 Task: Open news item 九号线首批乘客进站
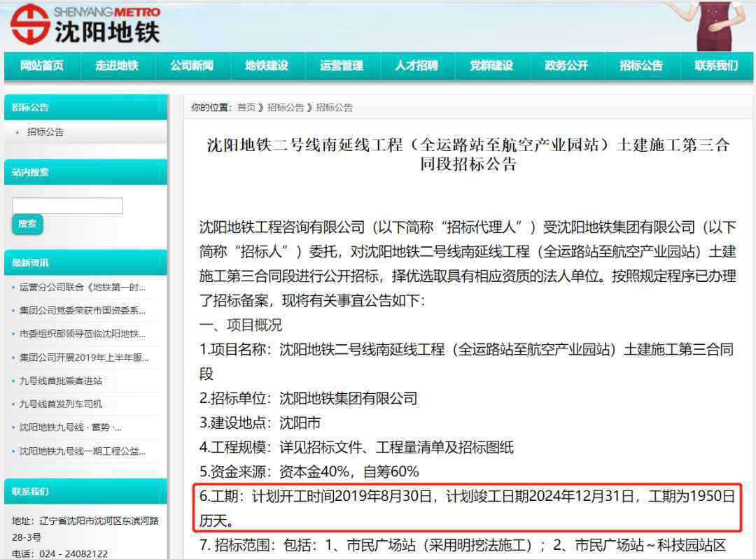pos(61,381)
